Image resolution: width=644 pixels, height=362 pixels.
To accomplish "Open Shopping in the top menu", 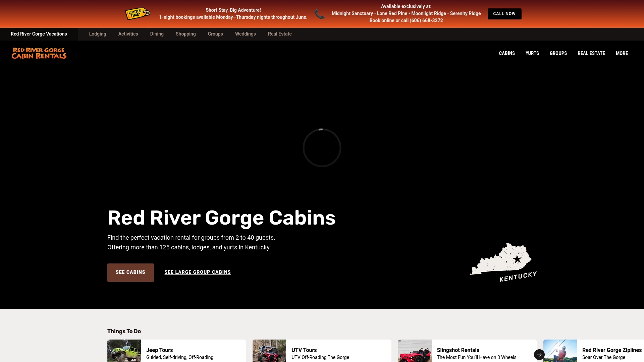I will 186,34.
